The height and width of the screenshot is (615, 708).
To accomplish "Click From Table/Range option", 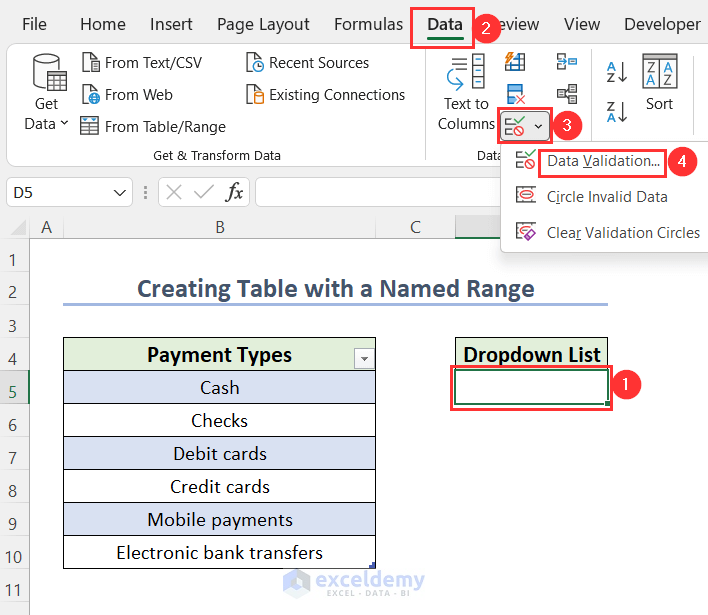I will click(x=153, y=126).
